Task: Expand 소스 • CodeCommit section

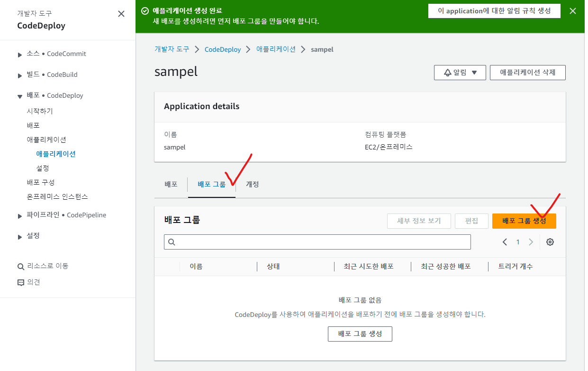Action: click(19, 55)
